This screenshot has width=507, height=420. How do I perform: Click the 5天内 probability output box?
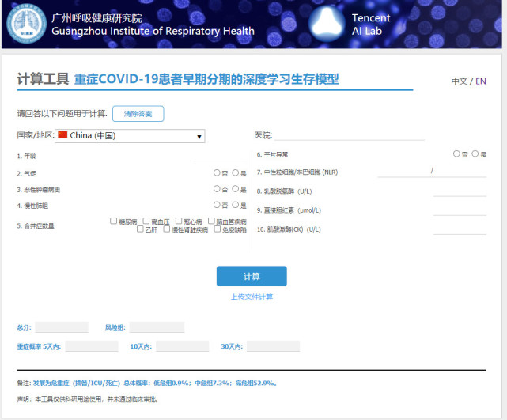(x=92, y=346)
